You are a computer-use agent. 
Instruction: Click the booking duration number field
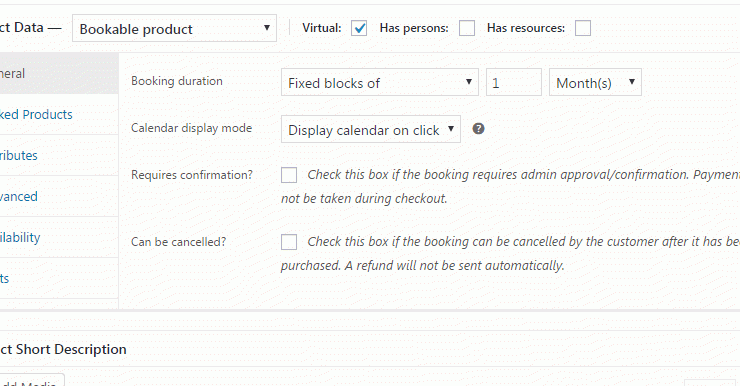pos(513,82)
